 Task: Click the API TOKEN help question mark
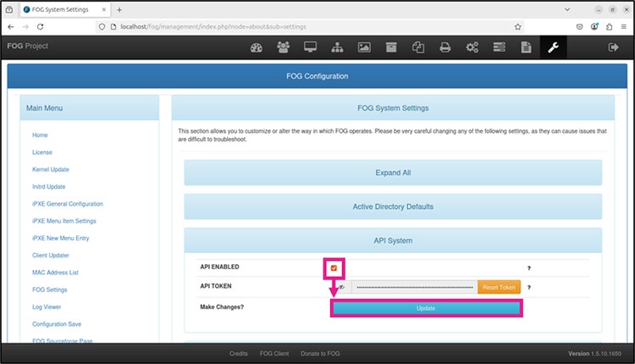(x=529, y=288)
